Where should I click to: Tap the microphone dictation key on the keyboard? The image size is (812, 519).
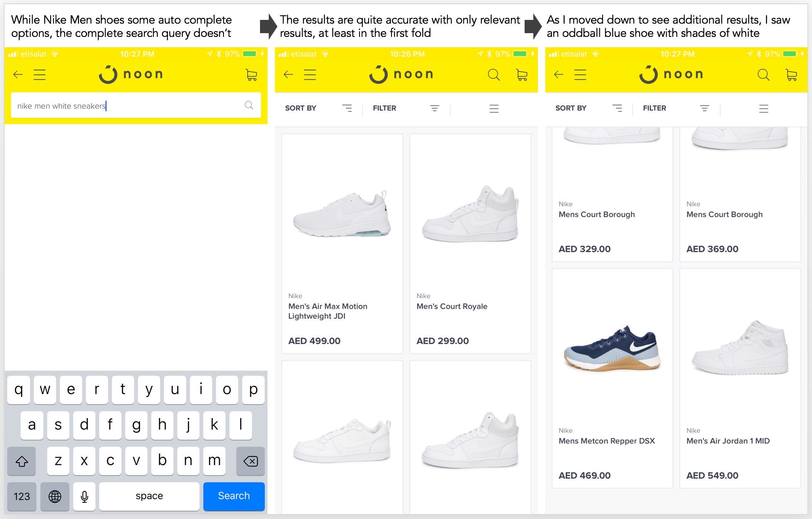84,496
